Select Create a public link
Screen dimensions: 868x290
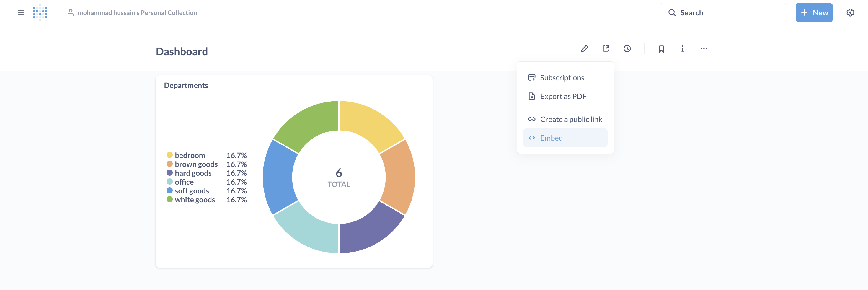(x=570, y=119)
